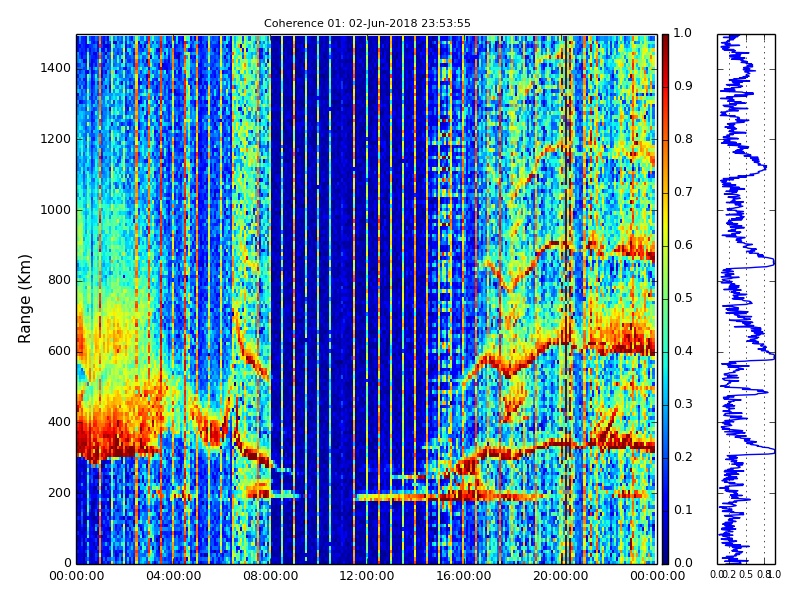Select the 08:00:00 time tick label
Screen dimensions: 800x600
point(270,577)
